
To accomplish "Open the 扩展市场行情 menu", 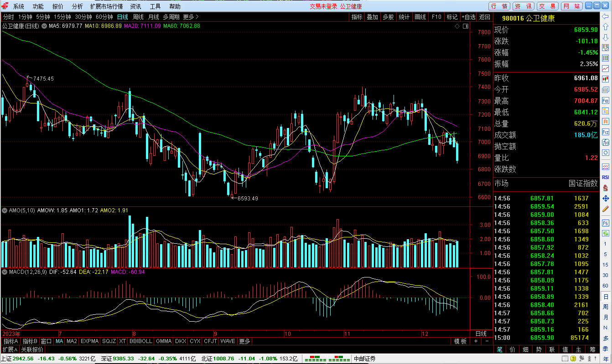I will point(106,6).
